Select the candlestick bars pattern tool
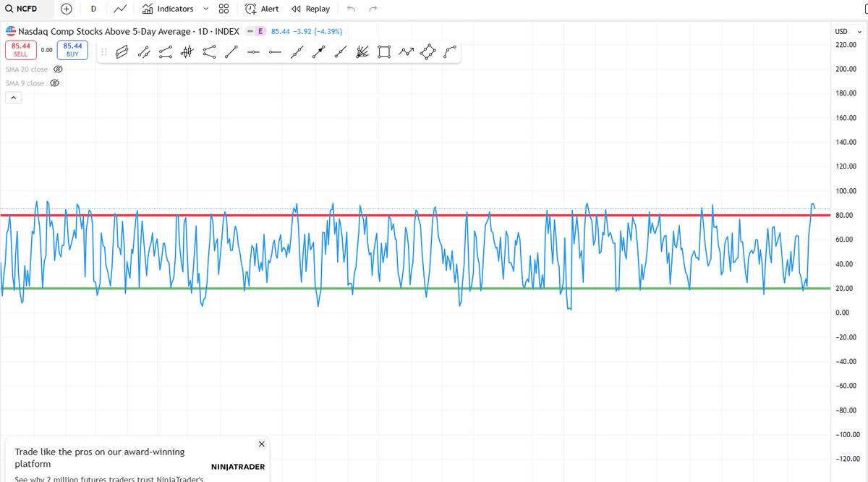868x482 pixels. coord(187,52)
